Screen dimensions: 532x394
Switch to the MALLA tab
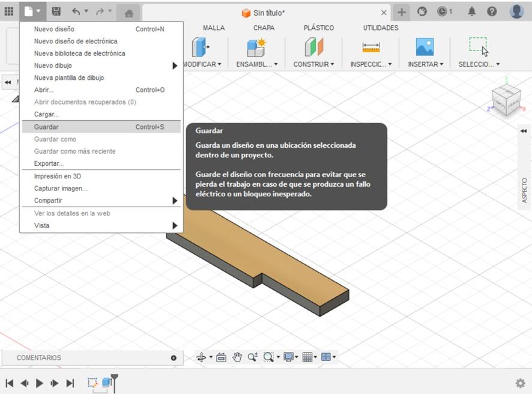(214, 28)
